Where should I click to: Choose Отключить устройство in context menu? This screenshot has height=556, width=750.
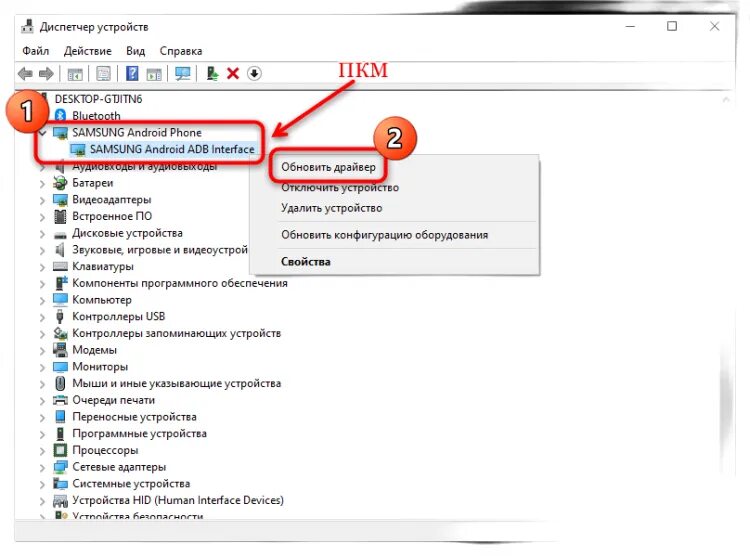coord(340,188)
